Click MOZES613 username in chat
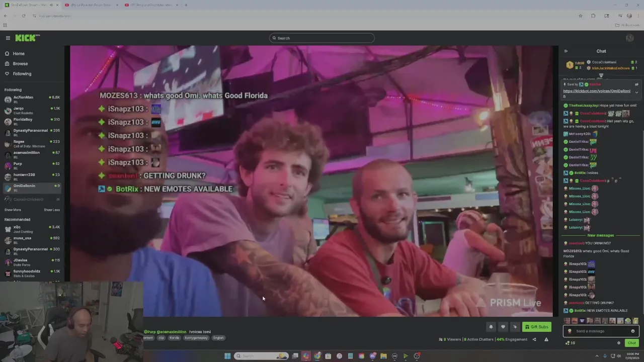Image resolution: width=644 pixels, height=362 pixels. pos(573,251)
